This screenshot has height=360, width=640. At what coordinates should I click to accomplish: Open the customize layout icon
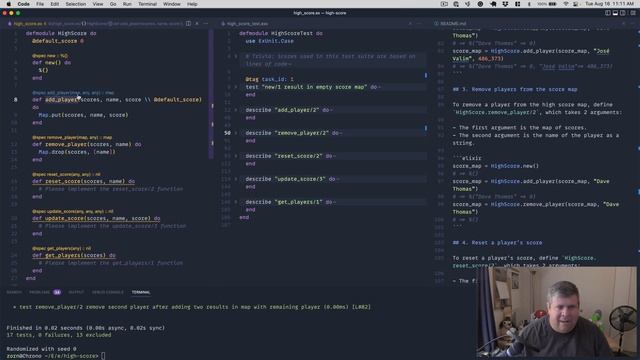pos(633,13)
